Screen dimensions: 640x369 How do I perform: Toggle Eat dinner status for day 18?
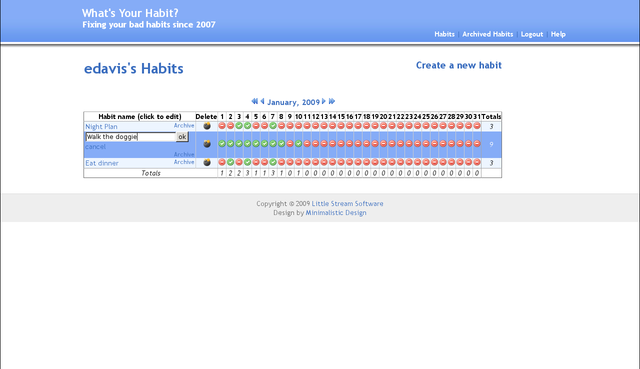tap(367, 162)
